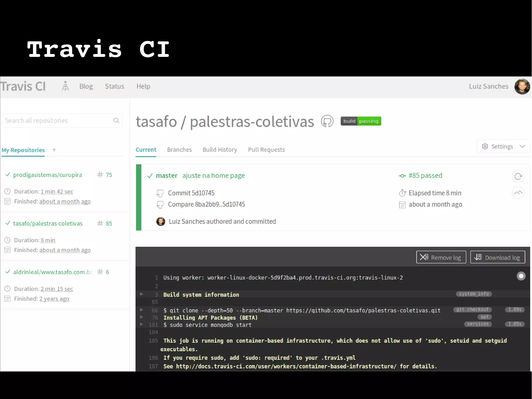Click the hash icon next to build 75
Screen dimensions: 532x399
pos(100,175)
